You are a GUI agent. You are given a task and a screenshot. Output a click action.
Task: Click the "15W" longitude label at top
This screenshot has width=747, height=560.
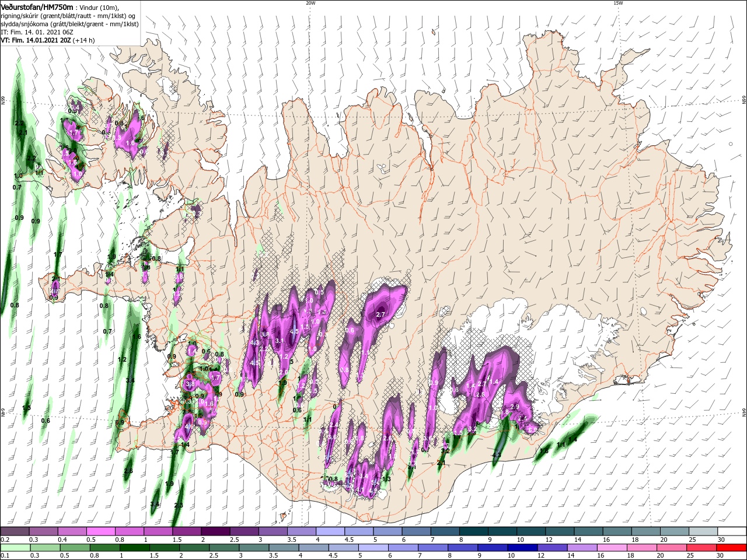point(618,3)
